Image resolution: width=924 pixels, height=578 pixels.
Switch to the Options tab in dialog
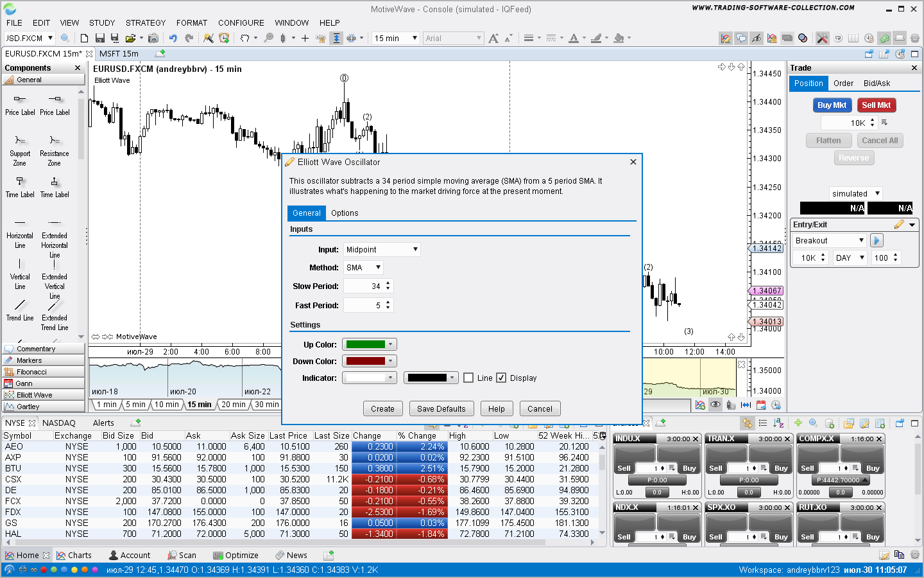point(345,213)
